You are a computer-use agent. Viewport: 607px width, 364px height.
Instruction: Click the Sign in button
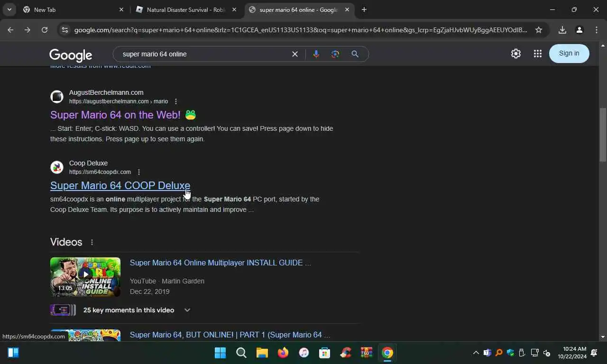[x=569, y=54]
